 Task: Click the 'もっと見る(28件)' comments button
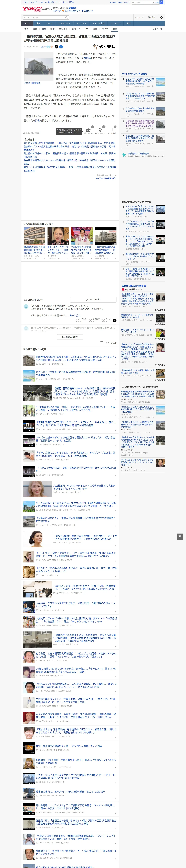tap(70, 337)
